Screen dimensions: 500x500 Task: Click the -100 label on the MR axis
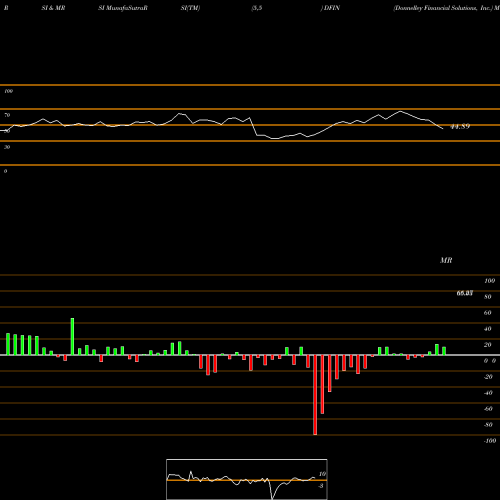(x=490, y=441)
